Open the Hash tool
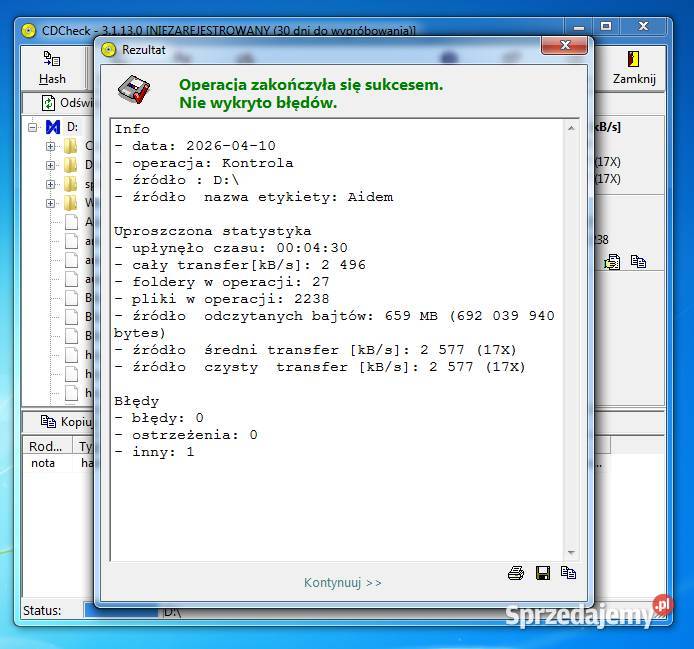694x649 pixels. (x=52, y=68)
